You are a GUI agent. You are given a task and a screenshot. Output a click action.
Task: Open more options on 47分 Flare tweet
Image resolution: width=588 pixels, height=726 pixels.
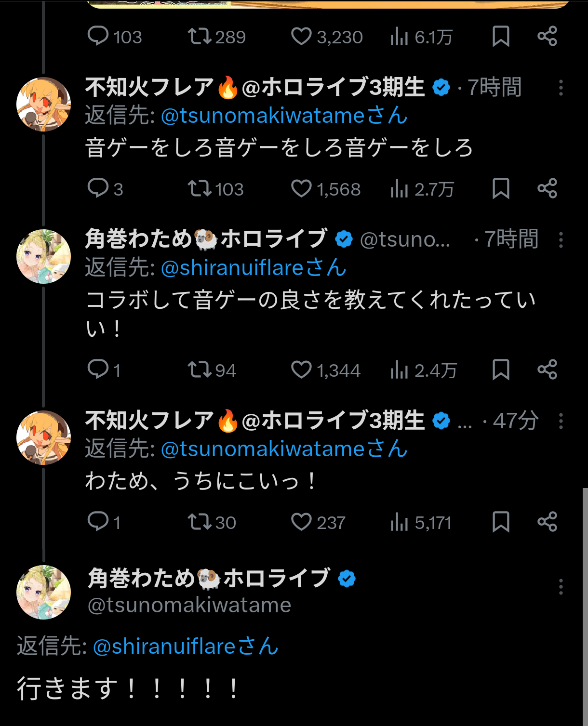561,421
